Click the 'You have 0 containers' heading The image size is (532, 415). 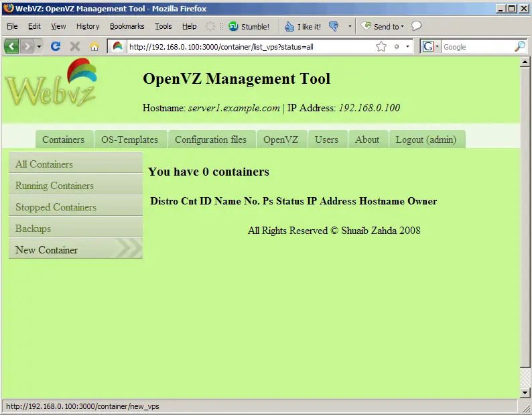point(208,172)
